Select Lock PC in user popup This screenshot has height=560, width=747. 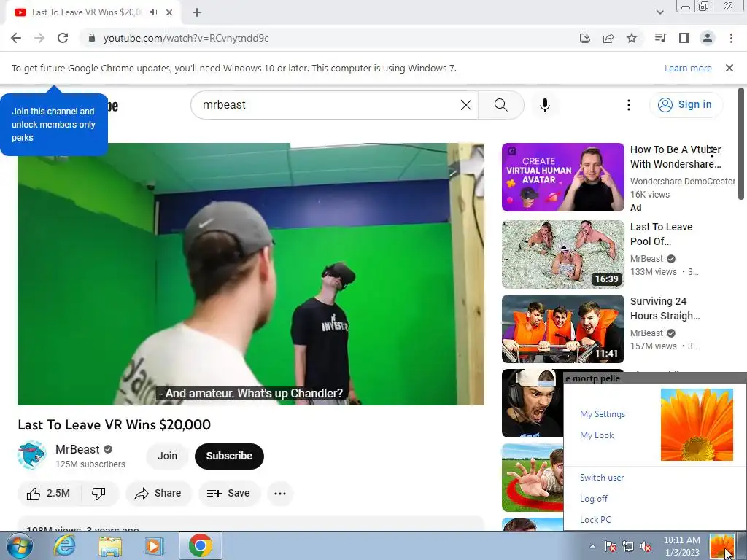pos(595,519)
